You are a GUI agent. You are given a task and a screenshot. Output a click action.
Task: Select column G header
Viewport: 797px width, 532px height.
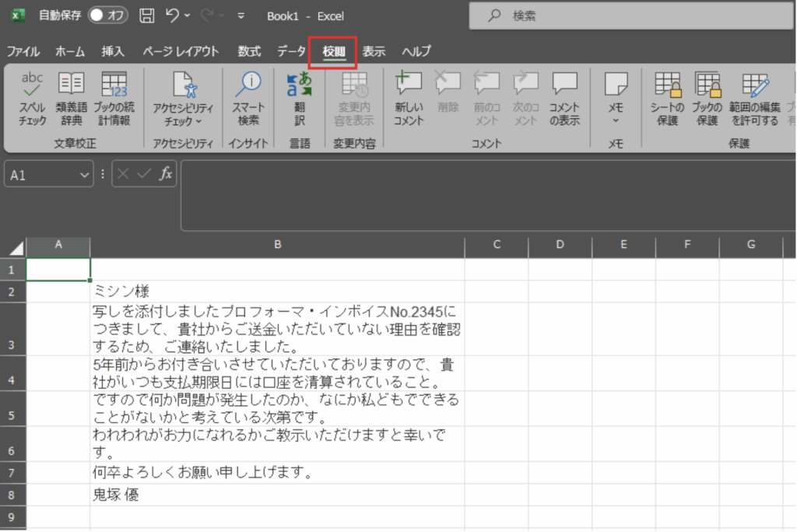(x=751, y=246)
